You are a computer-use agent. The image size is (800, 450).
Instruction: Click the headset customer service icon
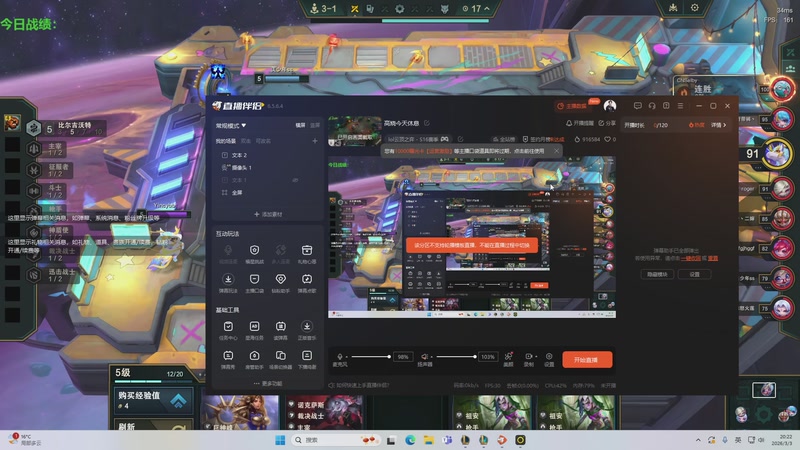(x=652, y=106)
